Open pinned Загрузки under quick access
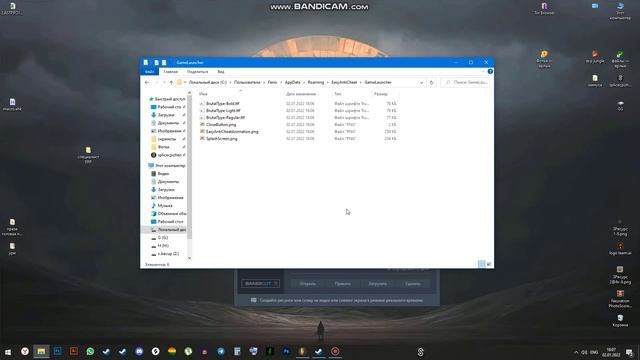 (x=166, y=115)
